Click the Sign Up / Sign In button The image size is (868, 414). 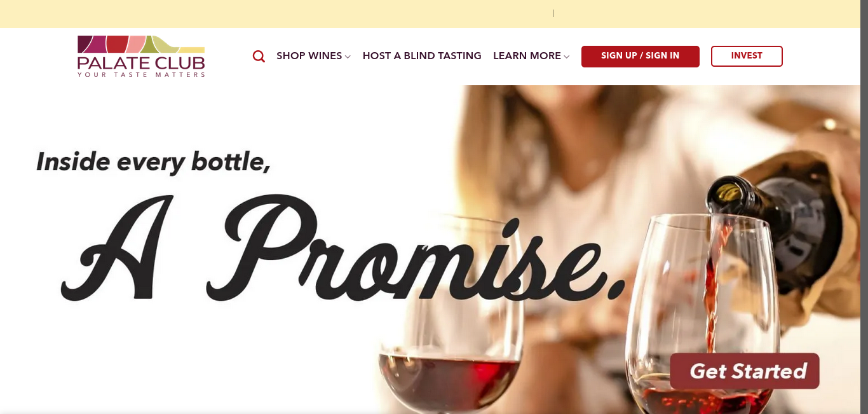coord(640,56)
